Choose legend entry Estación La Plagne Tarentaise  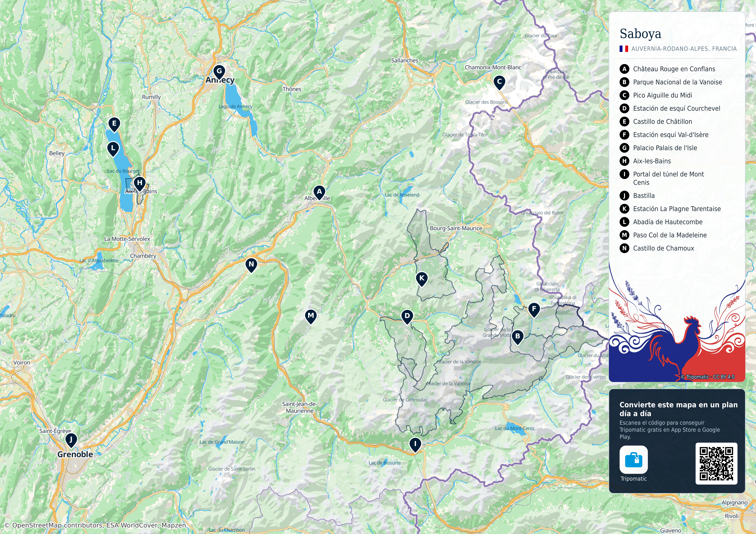[671, 209]
